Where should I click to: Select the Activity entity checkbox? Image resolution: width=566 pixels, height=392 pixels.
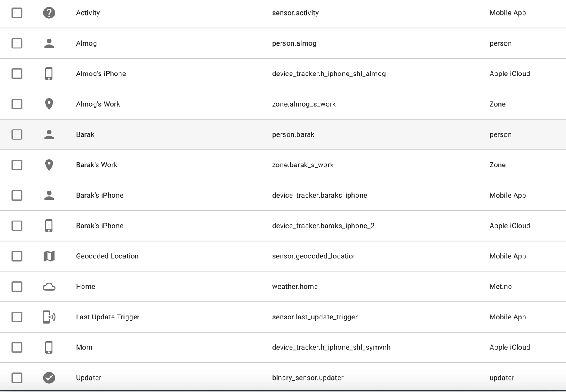pos(17,13)
